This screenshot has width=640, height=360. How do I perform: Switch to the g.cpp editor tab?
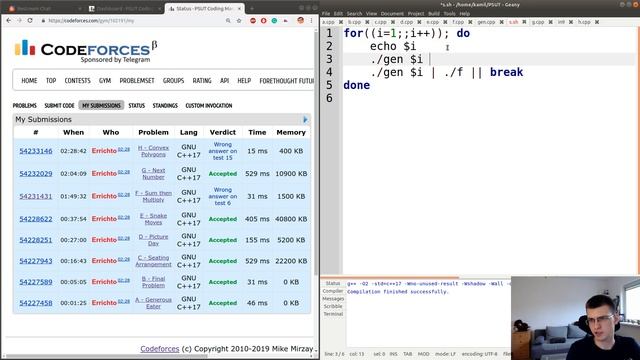pyautogui.click(x=538, y=22)
